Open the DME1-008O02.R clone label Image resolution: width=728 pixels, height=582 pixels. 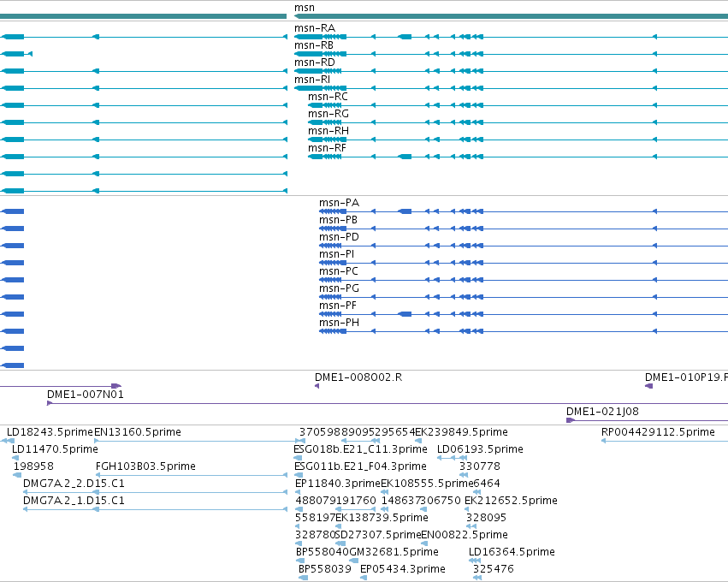pyautogui.click(x=358, y=377)
